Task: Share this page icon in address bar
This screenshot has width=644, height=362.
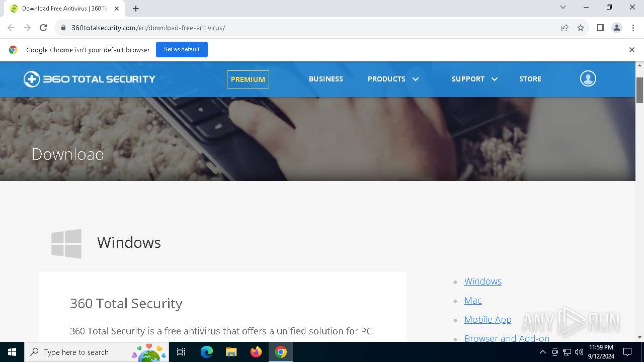Action: tap(565, 28)
